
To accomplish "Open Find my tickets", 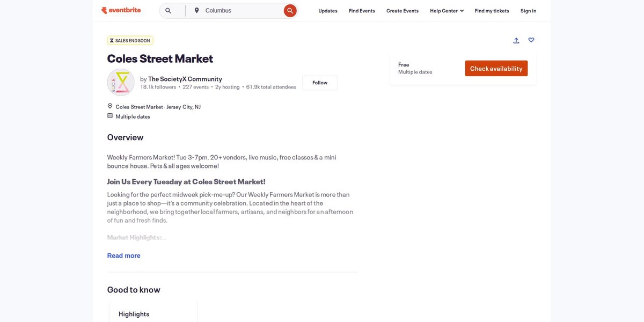I will (x=492, y=11).
